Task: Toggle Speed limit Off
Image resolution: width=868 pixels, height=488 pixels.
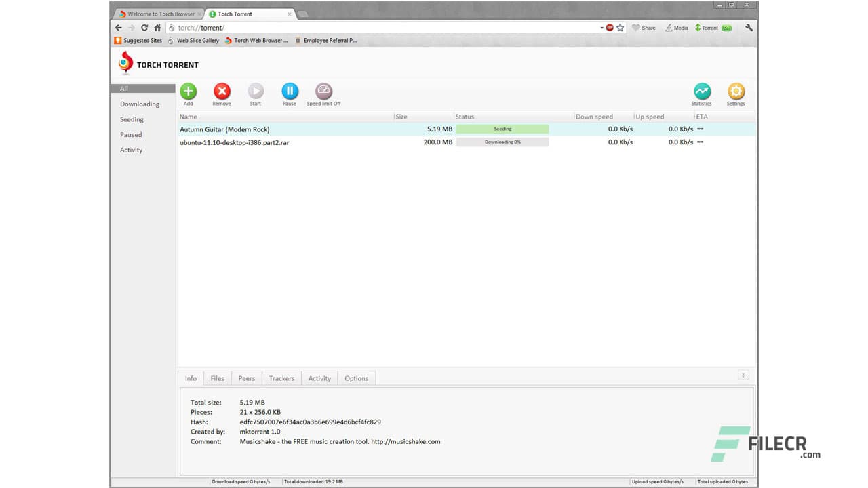Action: click(323, 94)
